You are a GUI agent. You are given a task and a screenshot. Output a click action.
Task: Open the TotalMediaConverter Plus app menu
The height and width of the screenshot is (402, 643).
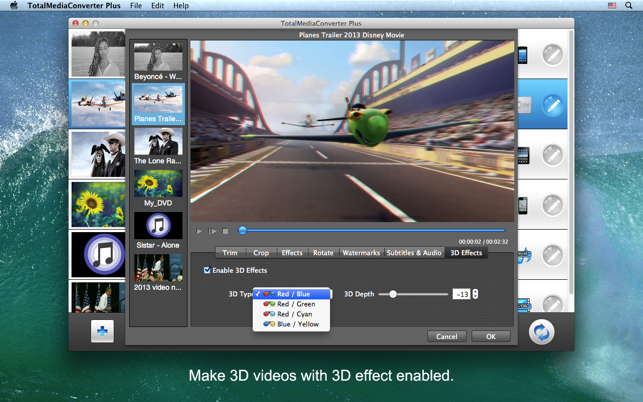[74, 5]
